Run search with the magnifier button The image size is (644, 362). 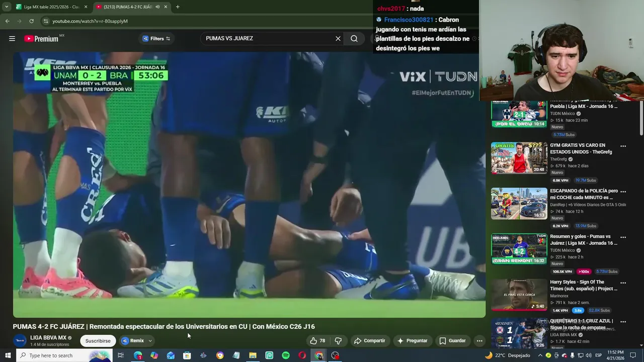[354, 39]
